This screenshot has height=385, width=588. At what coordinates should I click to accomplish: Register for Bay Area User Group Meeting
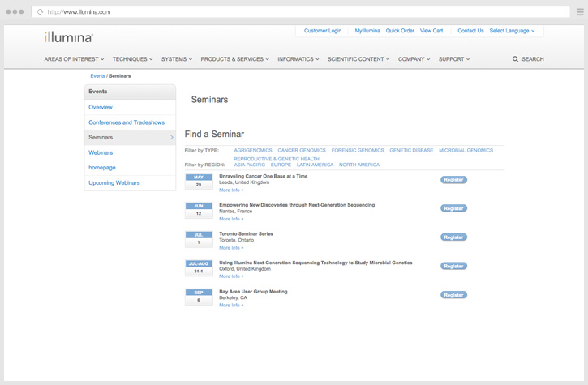tap(453, 295)
